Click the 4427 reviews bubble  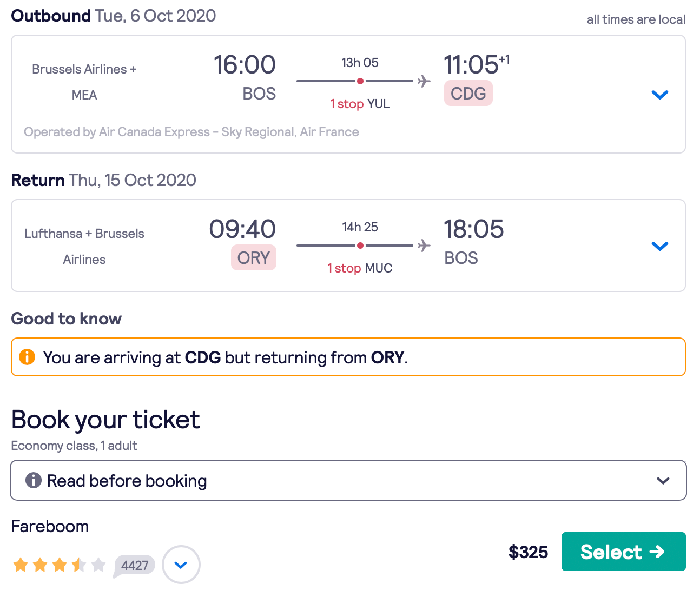(135, 566)
